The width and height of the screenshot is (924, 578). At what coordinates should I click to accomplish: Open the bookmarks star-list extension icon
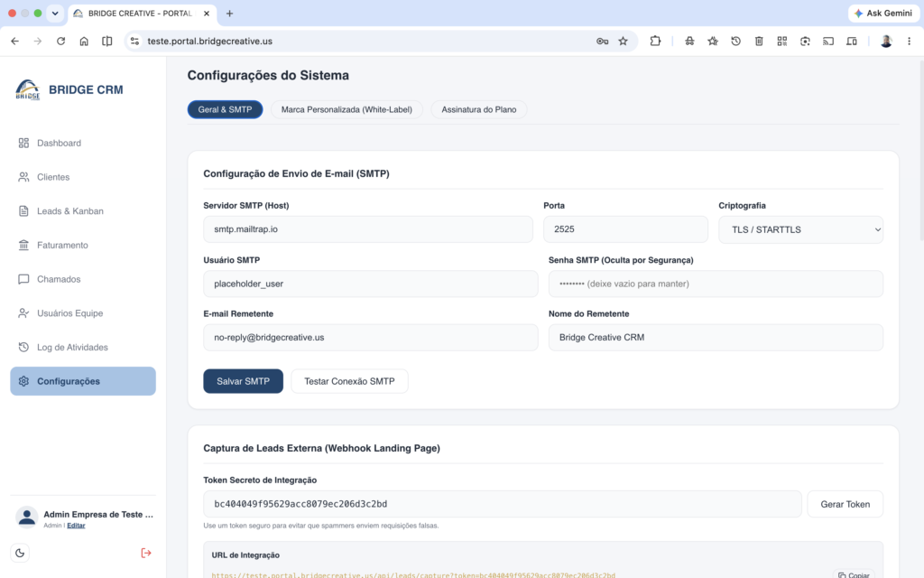[713, 42]
